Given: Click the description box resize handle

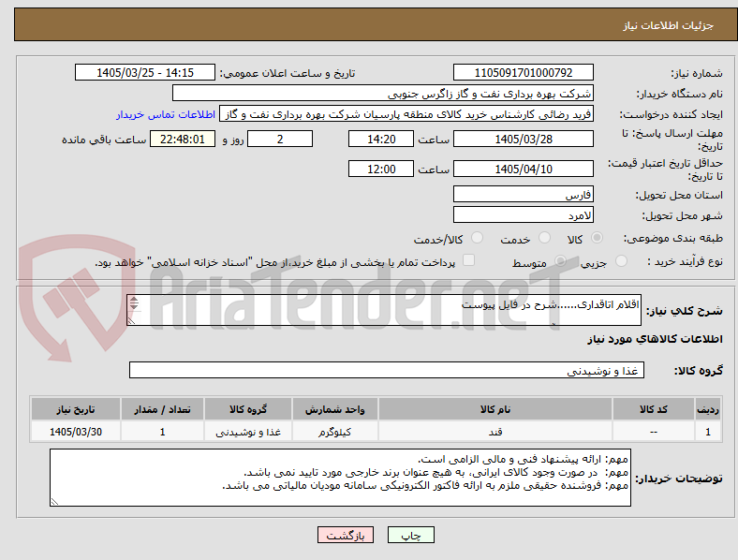Looking at the screenshot, I should point(131,321).
